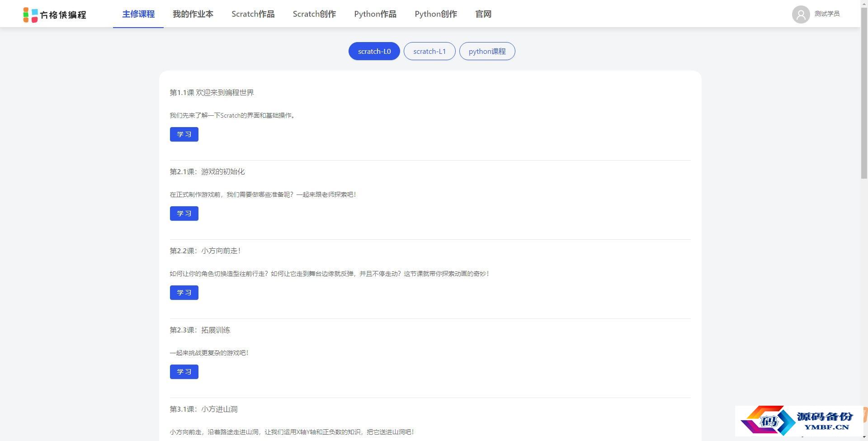
Task: Click the title 第2.1课：游戏的初始化
Action: pos(208,172)
